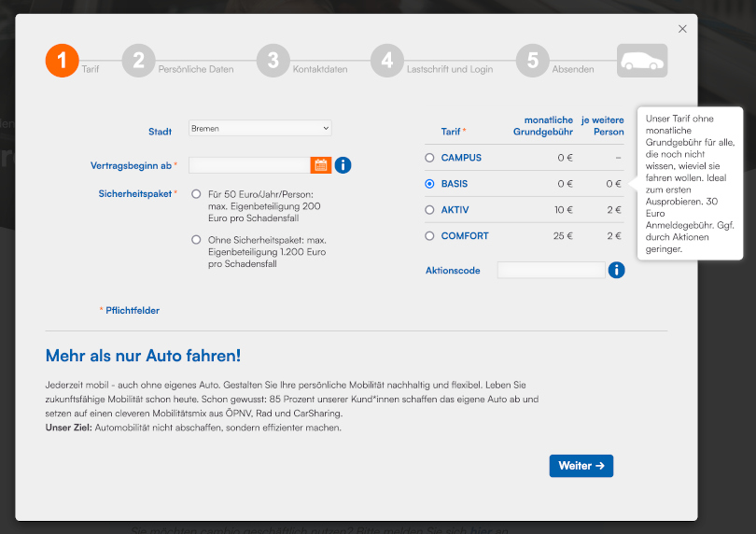756x534 pixels.
Task: Choose the COMFORT tariff radio button
Action: coord(429,236)
